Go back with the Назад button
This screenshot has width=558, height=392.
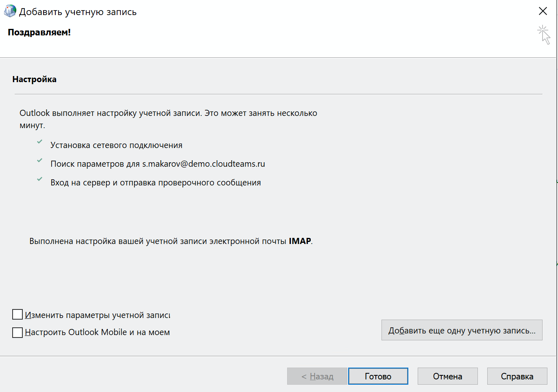(317, 376)
